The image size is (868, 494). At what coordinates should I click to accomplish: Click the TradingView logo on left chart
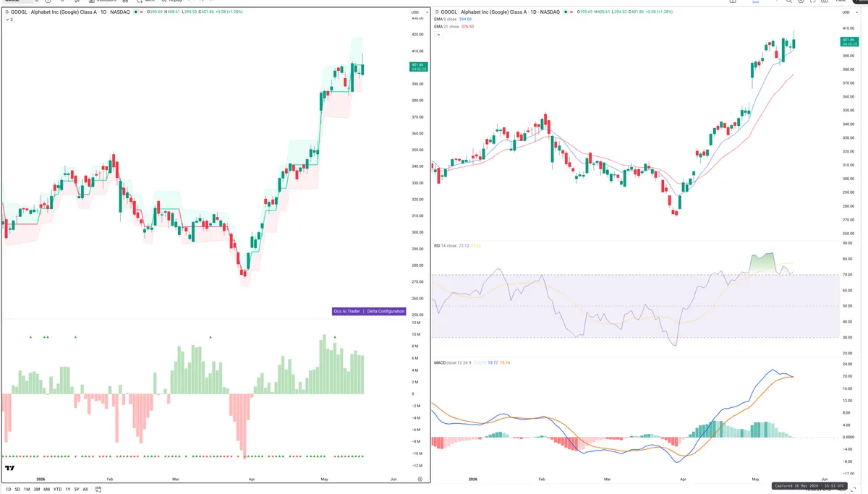point(10,469)
